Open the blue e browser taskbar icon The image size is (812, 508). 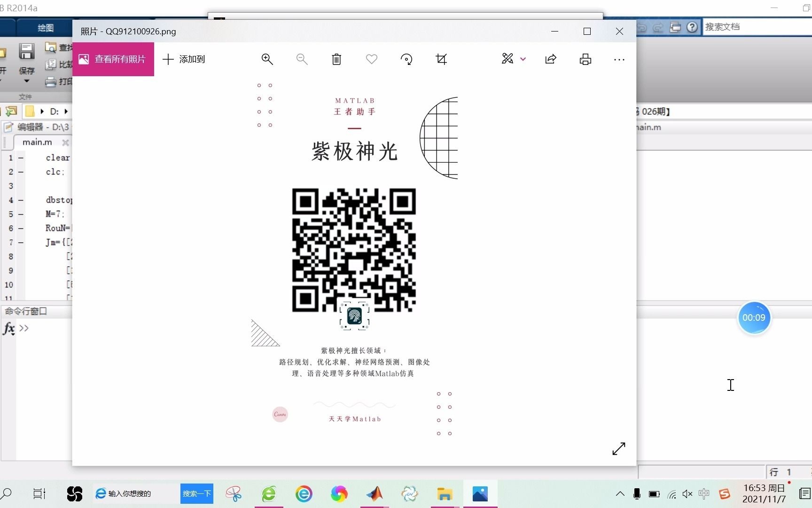click(x=304, y=494)
